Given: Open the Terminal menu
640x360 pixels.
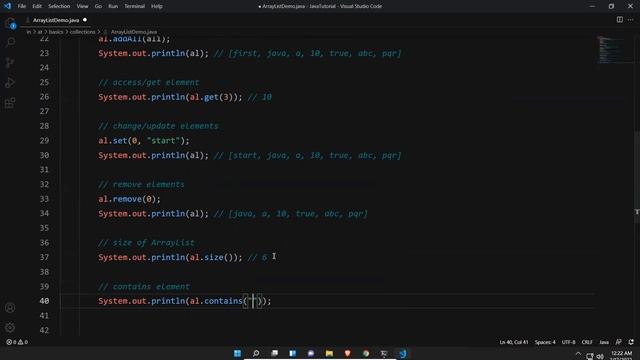Looking at the screenshot, I should (x=135, y=6).
